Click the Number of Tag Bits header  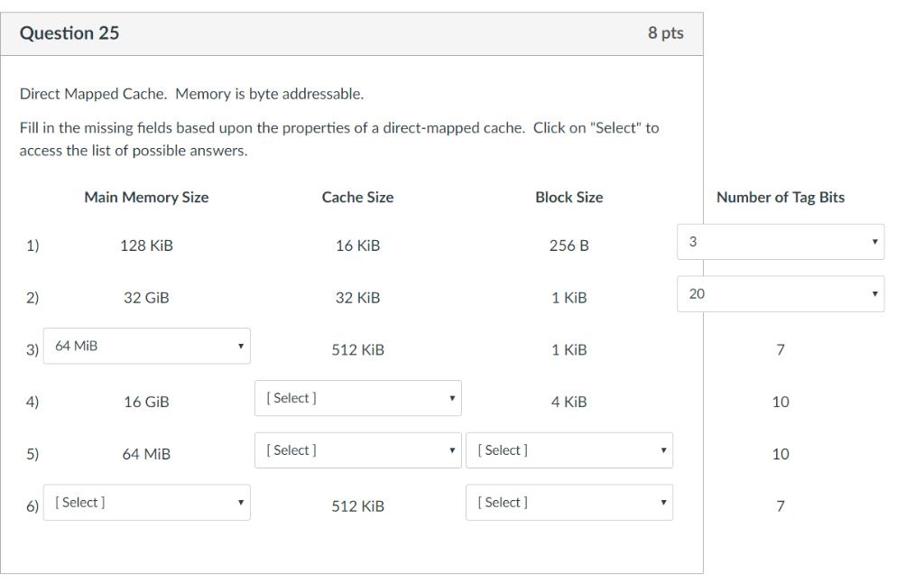click(780, 197)
